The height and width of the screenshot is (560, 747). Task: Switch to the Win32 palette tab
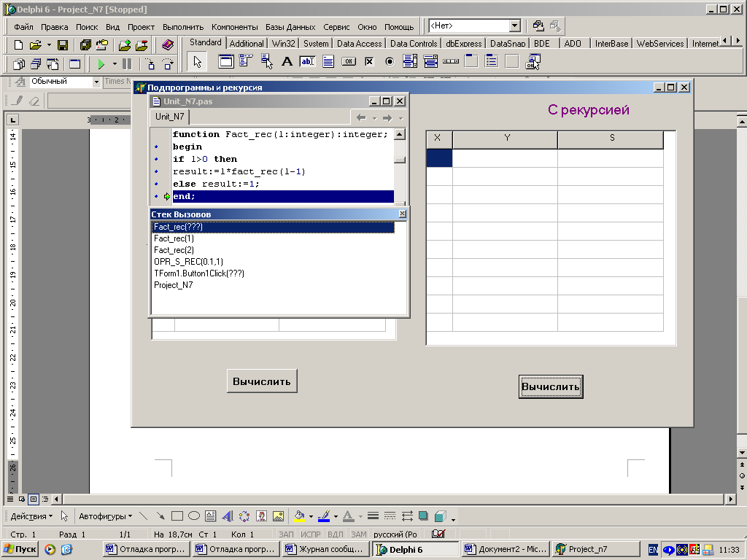click(x=284, y=43)
